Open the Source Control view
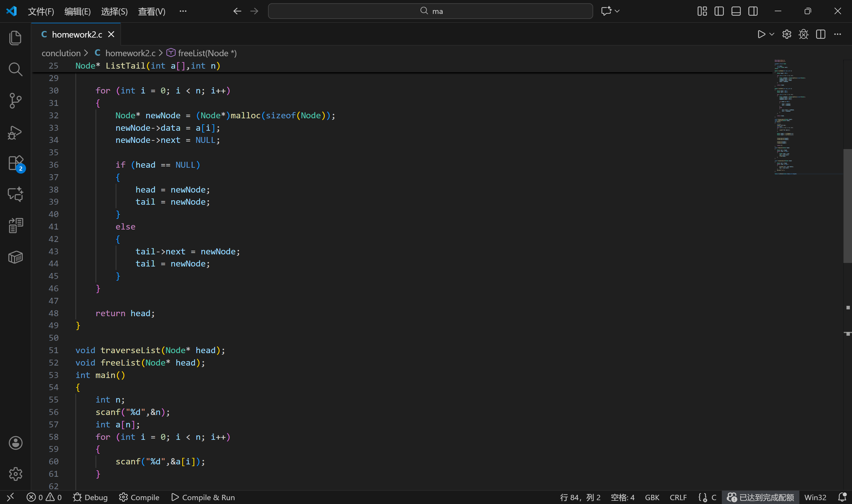Screen dimensions: 852x504 pyautogui.click(x=15, y=101)
